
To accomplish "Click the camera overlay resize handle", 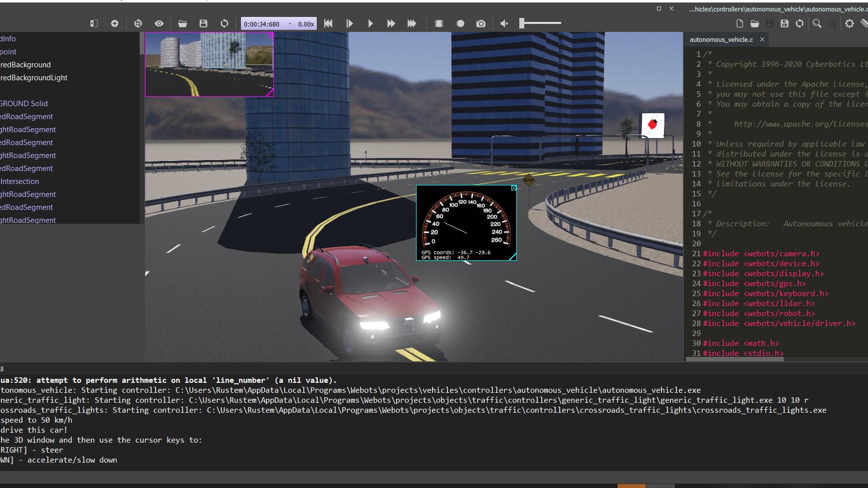I will (270, 93).
